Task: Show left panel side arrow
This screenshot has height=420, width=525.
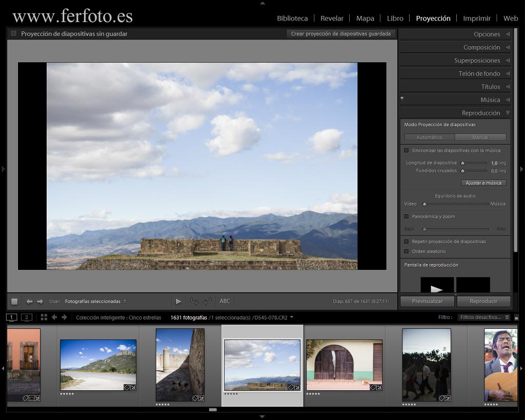Action: click(3, 169)
